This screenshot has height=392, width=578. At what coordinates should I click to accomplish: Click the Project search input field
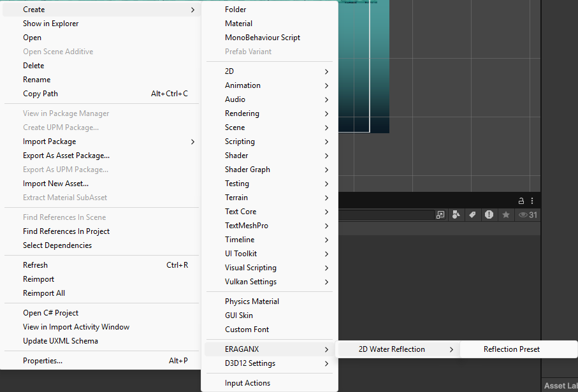(386, 215)
